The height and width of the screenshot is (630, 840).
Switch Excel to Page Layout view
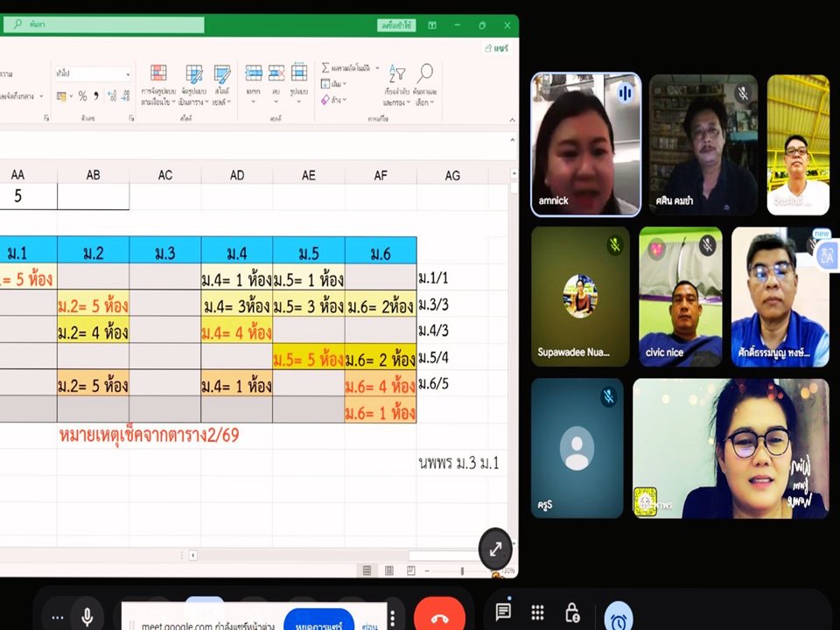[388, 570]
